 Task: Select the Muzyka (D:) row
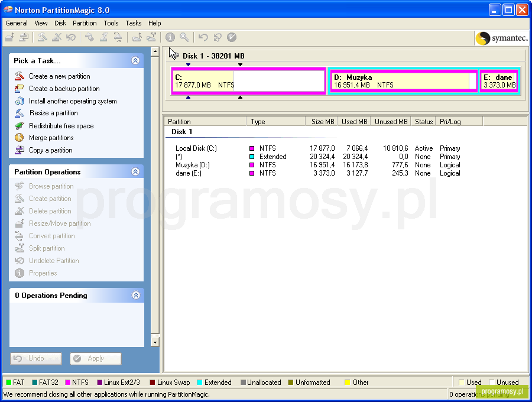(x=317, y=165)
